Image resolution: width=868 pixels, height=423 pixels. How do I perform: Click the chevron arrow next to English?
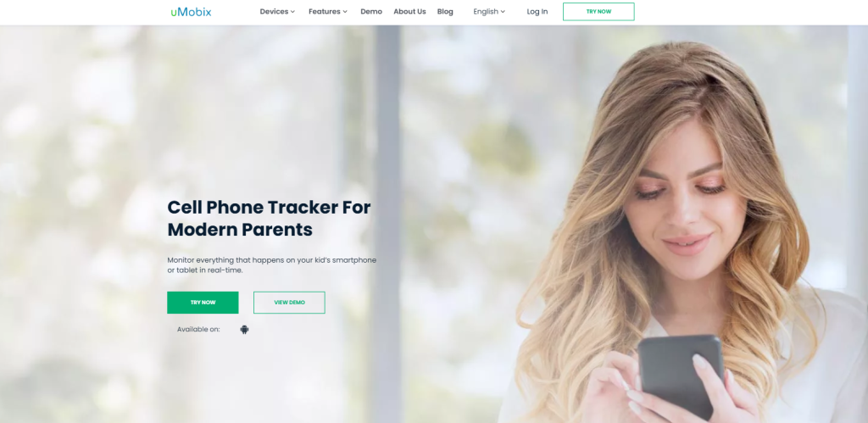click(x=503, y=12)
